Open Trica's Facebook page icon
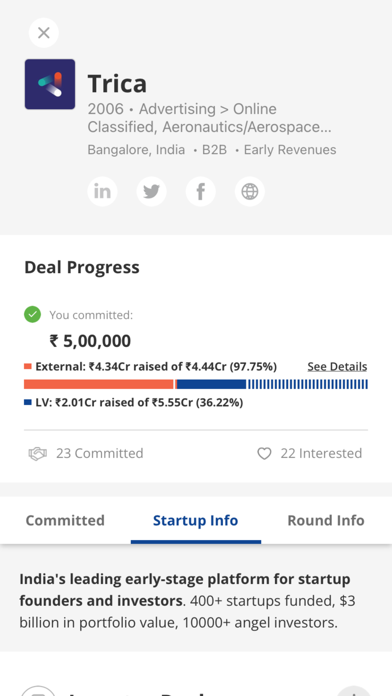Image resolution: width=392 pixels, height=696 pixels. 201,192
